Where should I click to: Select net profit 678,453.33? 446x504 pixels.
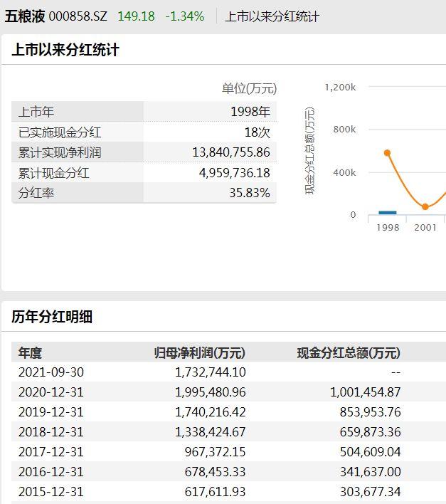tap(215, 472)
